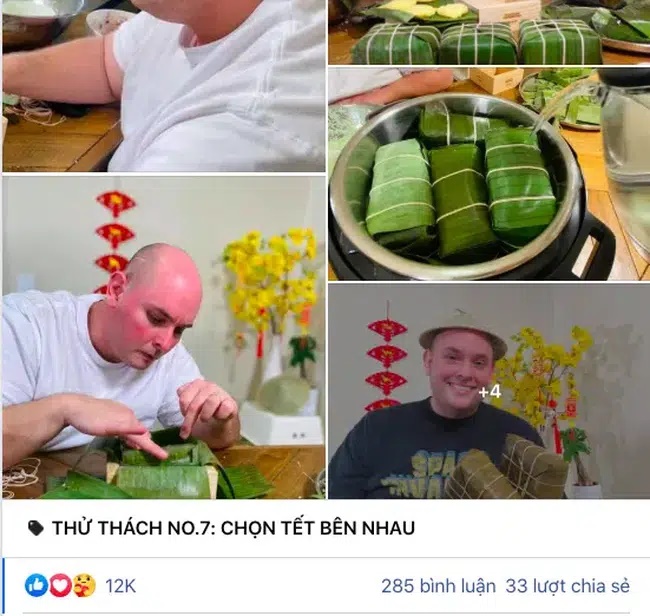
Task: Open the 33 lượt chia sẻ shares link
Action: (568, 586)
